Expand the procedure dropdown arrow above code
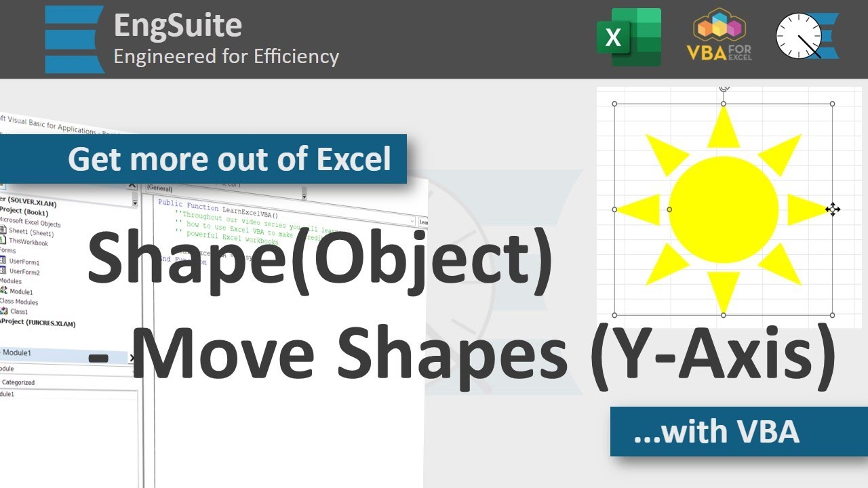 pyautogui.click(x=412, y=221)
